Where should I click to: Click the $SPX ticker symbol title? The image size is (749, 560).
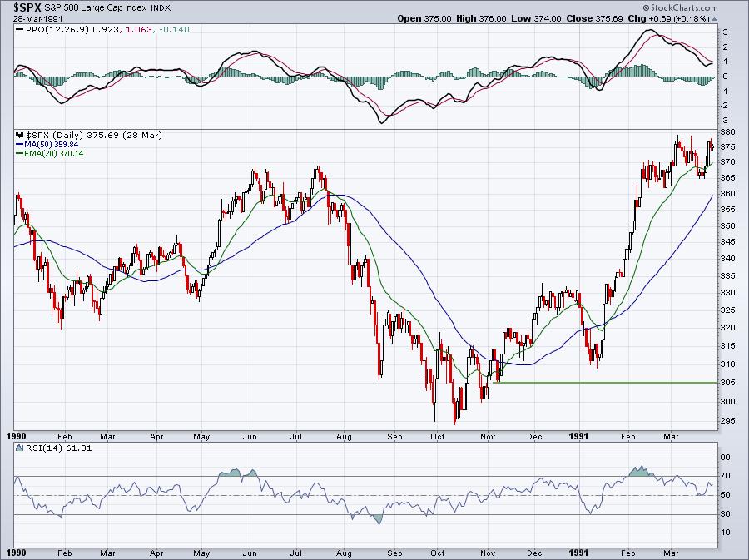click(x=28, y=7)
